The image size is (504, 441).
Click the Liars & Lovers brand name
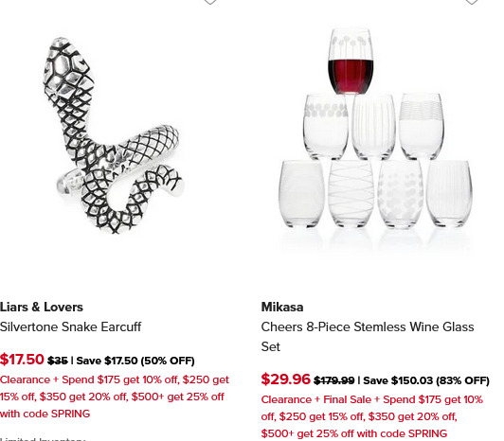(x=42, y=307)
